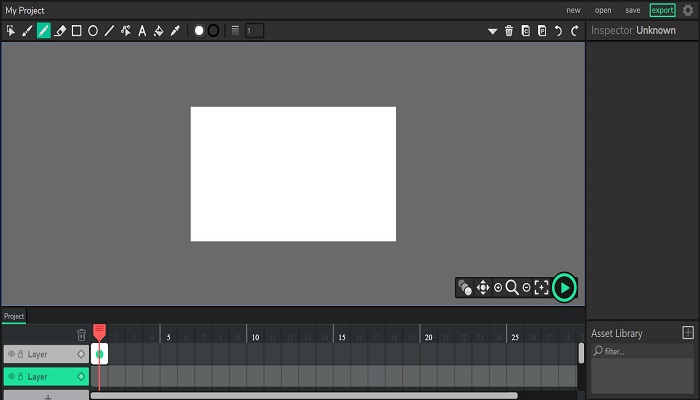This screenshot has width=700, height=400.
Task: Toggle visibility of the active green layer
Action: click(x=11, y=377)
